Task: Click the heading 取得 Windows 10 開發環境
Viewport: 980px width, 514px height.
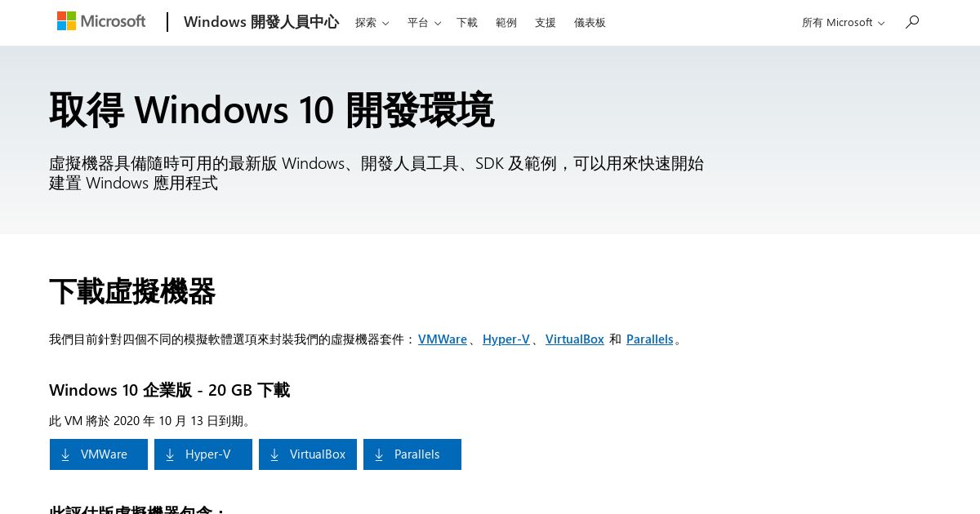Action: [x=272, y=109]
